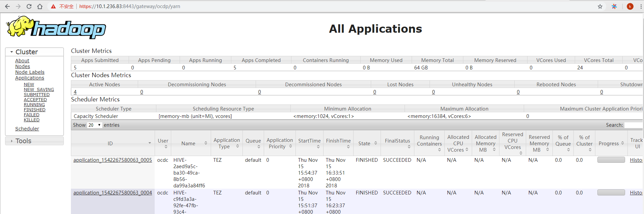Click the Active Nodes count 4
The image size is (644, 214).
pos(75,92)
